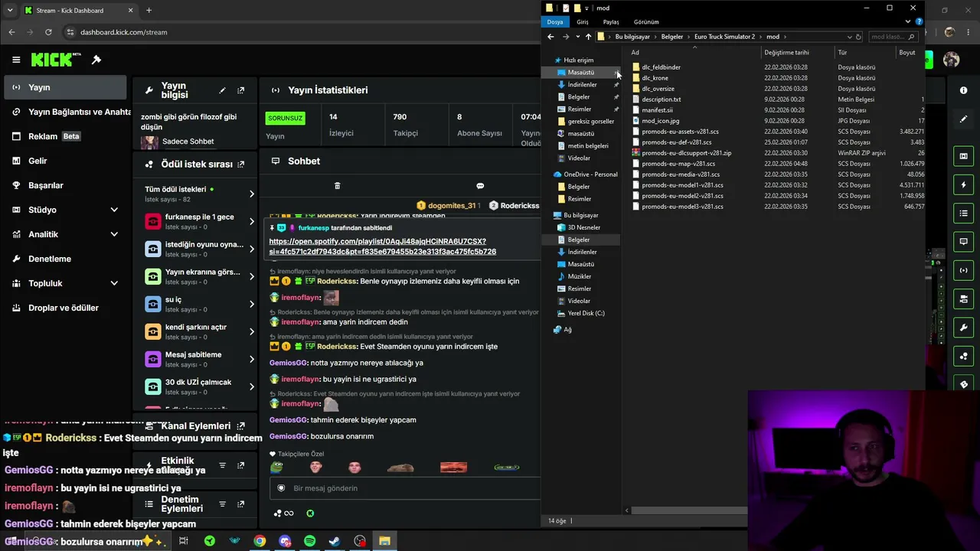Open address bar history dropdown in Explorer

[x=849, y=37]
